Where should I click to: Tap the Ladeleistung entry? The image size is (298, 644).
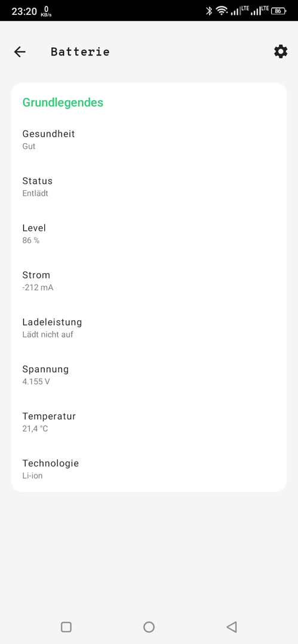pyautogui.click(x=149, y=328)
